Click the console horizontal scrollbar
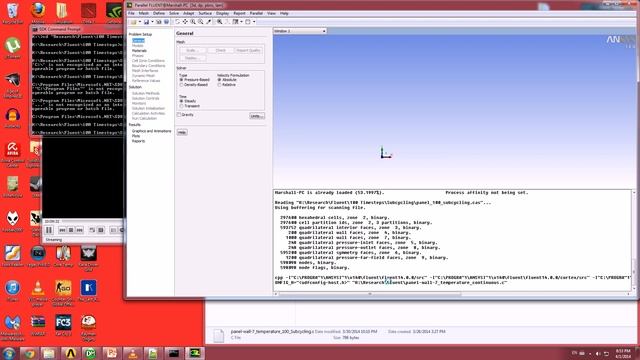 click(370, 294)
